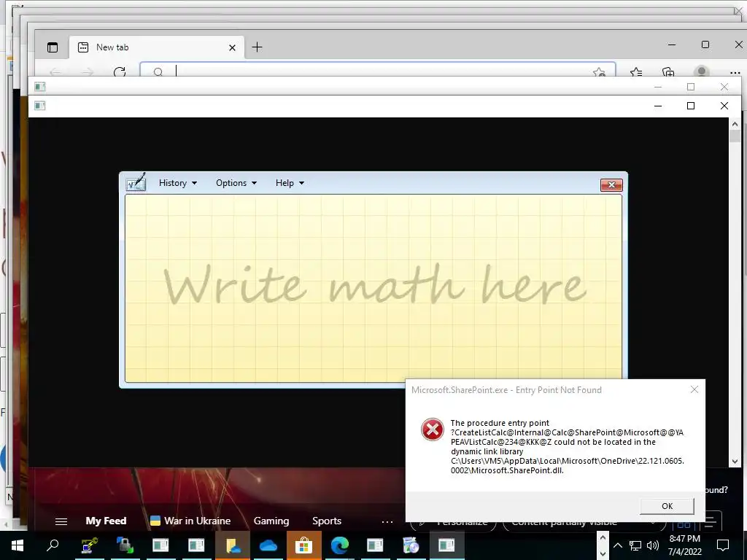The height and width of the screenshot is (560, 747).
Task: Open the Gaming feed tab
Action: (x=271, y=521)
